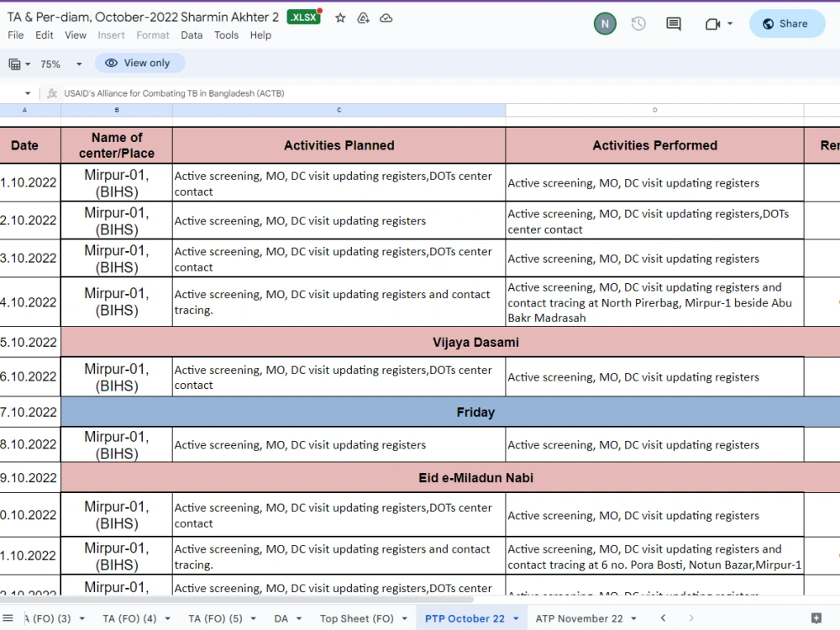Screen dimensions: 840x630
Task: Open version history clock icon
Action: [638, 24]
